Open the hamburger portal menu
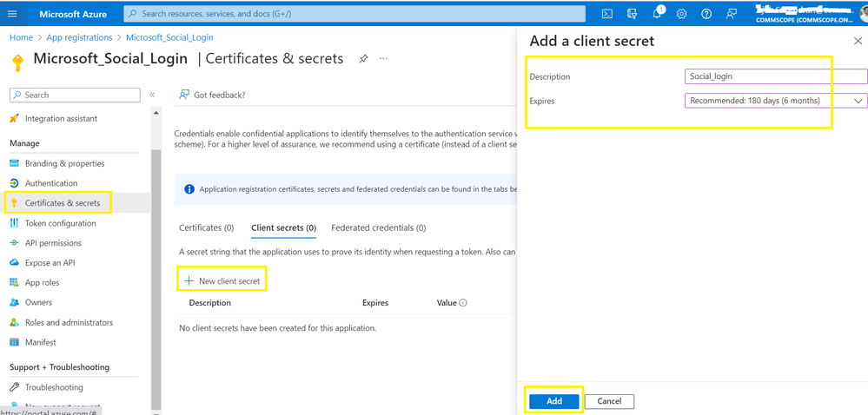 click(x=12, y=14)
